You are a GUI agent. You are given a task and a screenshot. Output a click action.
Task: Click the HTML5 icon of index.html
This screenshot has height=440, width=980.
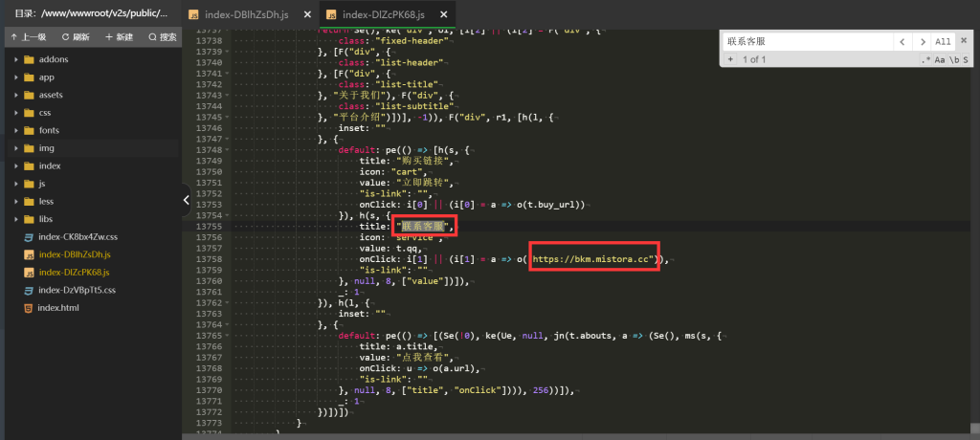[28, 307]
